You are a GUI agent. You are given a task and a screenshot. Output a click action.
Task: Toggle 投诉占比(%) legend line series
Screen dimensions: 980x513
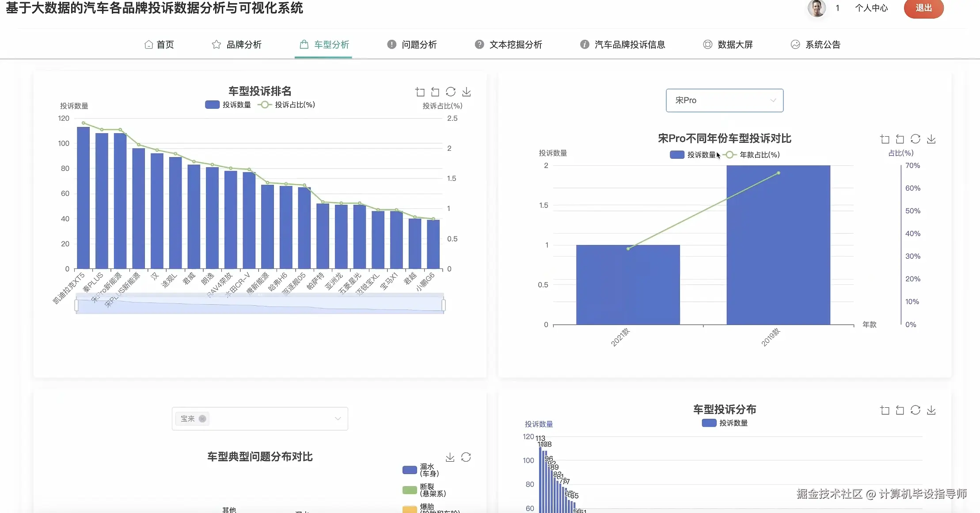[286, 105]
